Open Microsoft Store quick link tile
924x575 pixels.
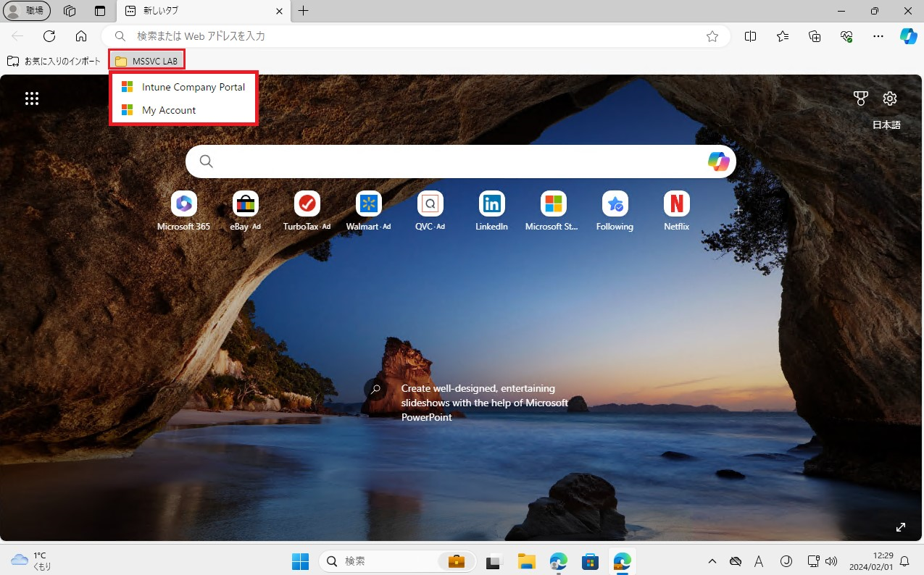[553, 211]
